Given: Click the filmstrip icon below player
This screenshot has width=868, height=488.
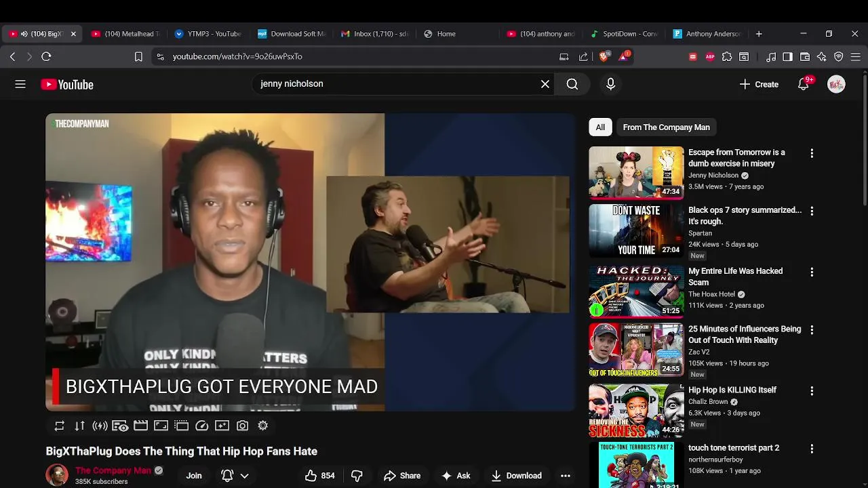Looking at the screenshot, I should [x=181, y=426].
